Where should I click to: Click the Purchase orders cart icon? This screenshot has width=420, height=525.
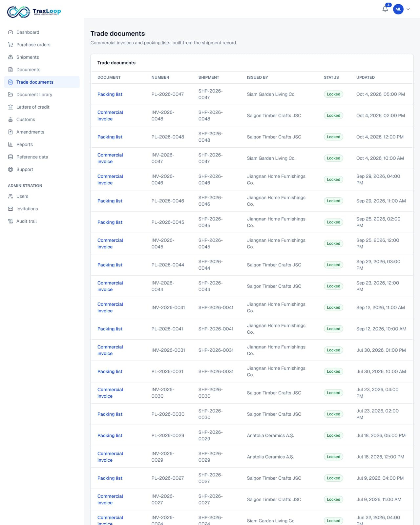click(x=10, y=45)
